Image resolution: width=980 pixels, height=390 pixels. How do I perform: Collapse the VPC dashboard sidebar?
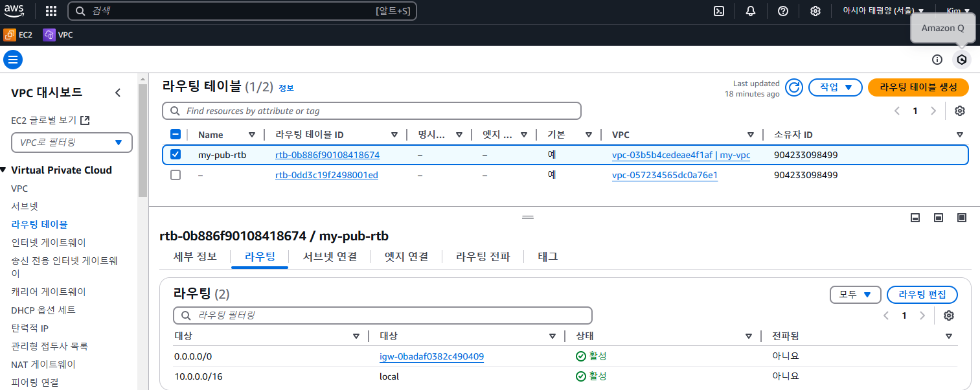pos(118,93)
